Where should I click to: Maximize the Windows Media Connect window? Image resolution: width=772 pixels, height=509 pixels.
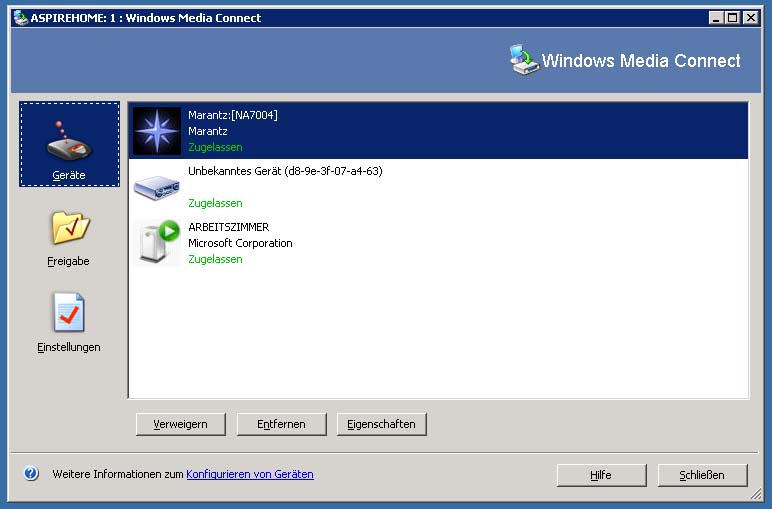tap(734, 17)
